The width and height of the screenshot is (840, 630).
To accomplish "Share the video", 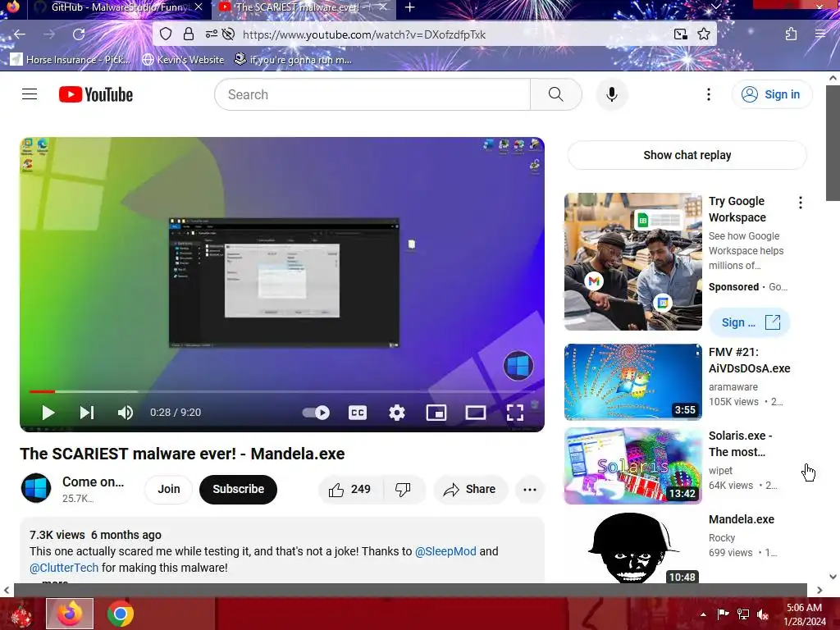I will point(470,489).
